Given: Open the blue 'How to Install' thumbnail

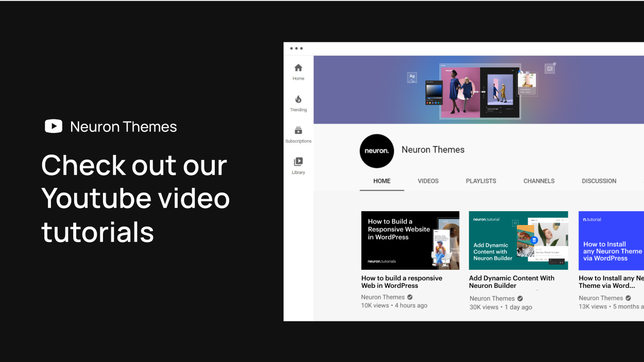Looking at the screenshot, I should pos(611,240).
